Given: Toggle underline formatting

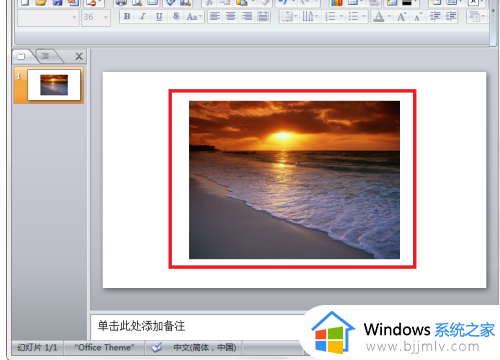Looking at the screenshot, I should 159,16.
